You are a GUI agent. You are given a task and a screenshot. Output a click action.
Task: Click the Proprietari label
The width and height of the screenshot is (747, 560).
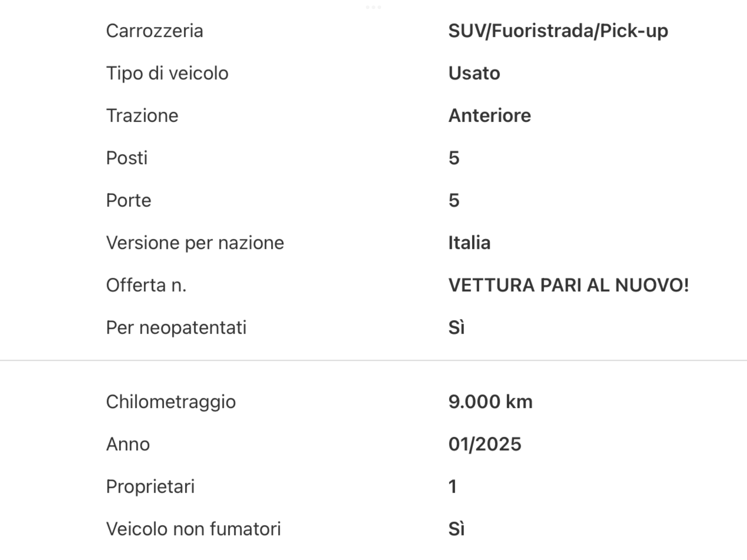click(x=150, y=486)
